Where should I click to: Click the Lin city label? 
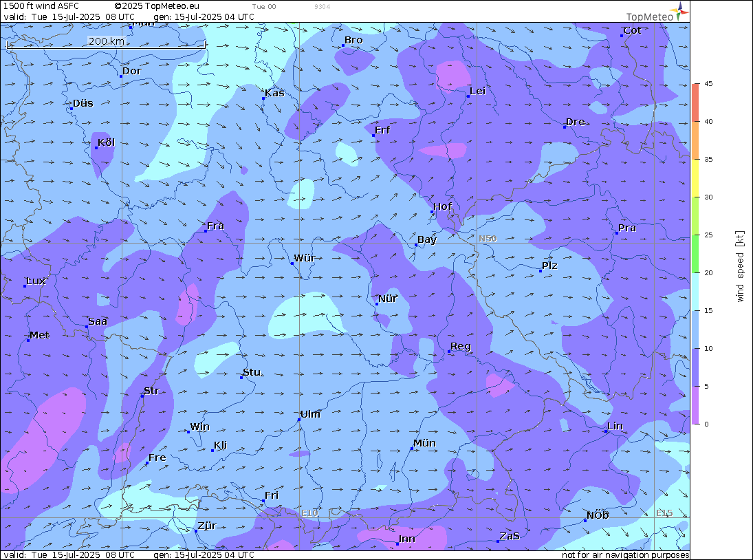coord(615,426)
